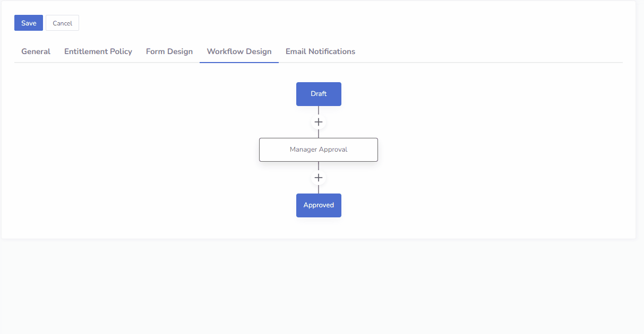
Task: Click the connector line below Manager Approval
Action: click(x=319, y=167)
